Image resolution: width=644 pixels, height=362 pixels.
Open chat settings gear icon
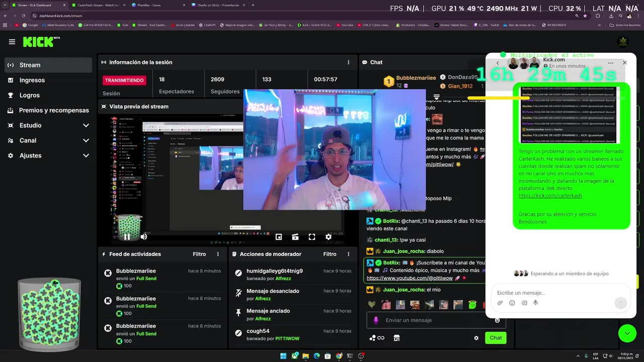point(476,338)
